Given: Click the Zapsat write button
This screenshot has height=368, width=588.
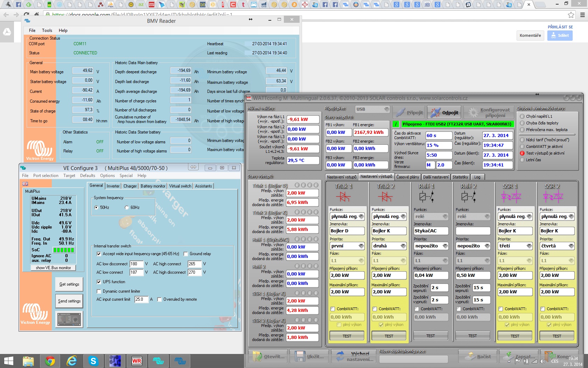Looking at the screenshot, I should point(518,356).
